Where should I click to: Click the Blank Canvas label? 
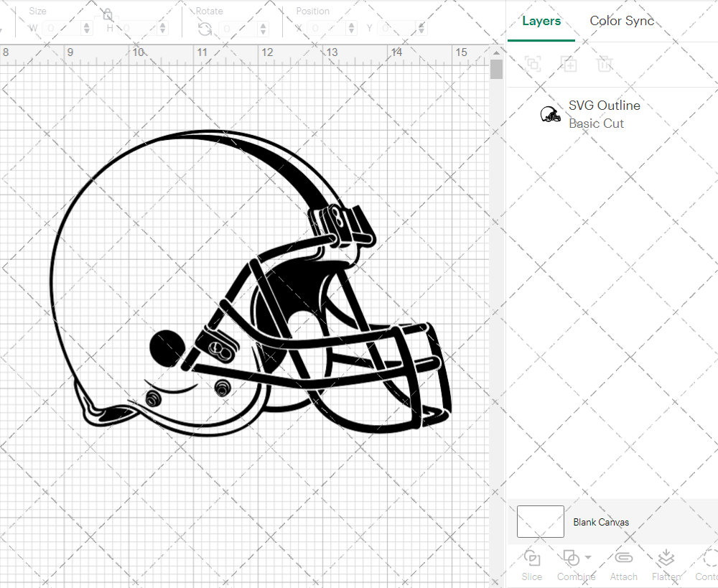(601, 522)
